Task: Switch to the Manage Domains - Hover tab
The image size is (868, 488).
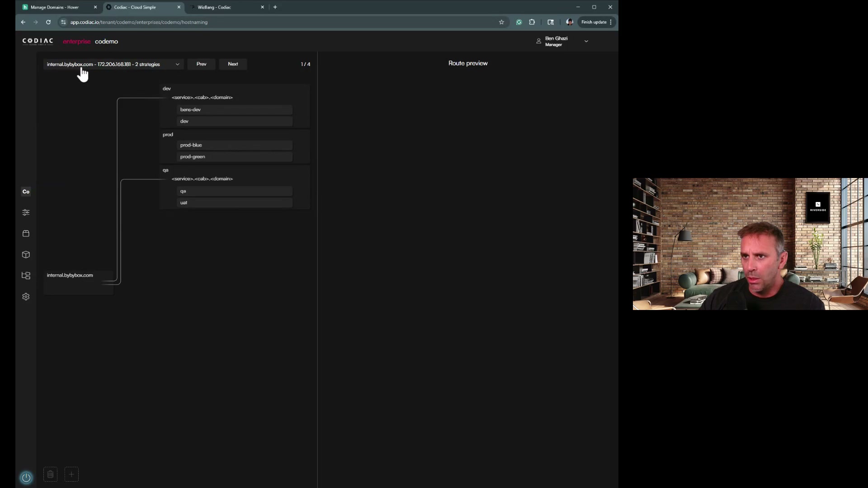Action: [55, 7]
